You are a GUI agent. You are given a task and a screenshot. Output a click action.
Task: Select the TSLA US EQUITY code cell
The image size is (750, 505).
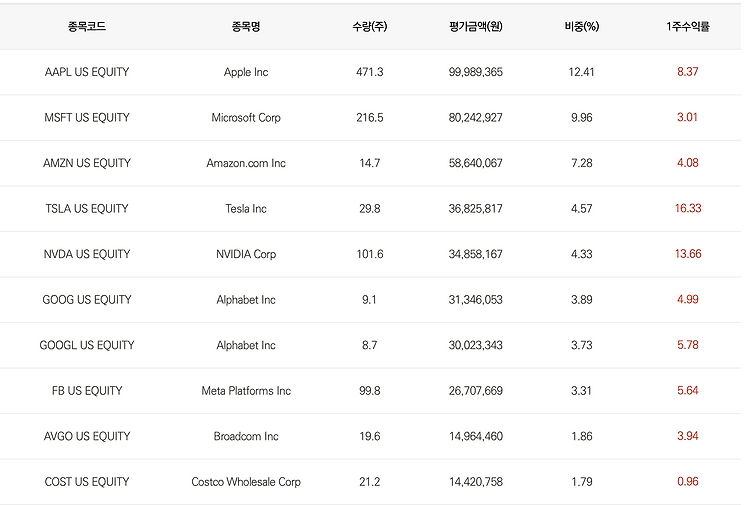pyautogui.click(x=87, y=209)
